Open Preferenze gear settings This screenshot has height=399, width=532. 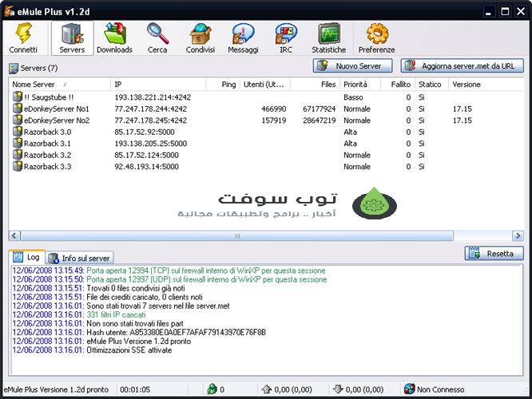click(x=376, y=38)
